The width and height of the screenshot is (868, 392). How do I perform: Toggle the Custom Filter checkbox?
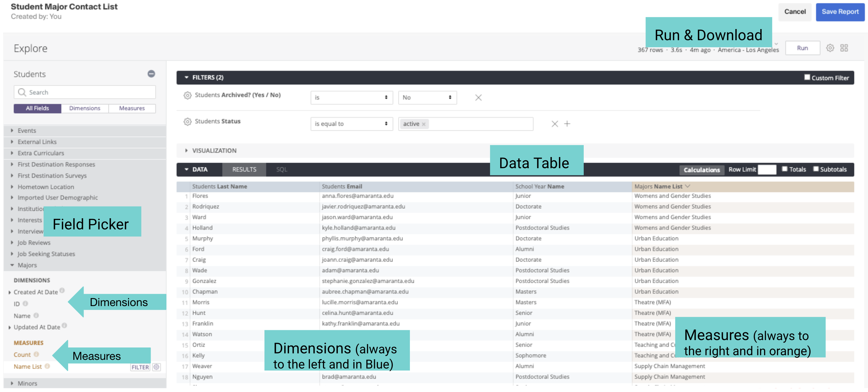click(x=807, y=77)
